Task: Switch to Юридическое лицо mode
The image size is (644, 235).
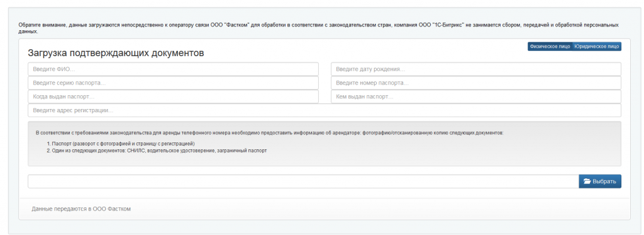Action: click(597, 47)
